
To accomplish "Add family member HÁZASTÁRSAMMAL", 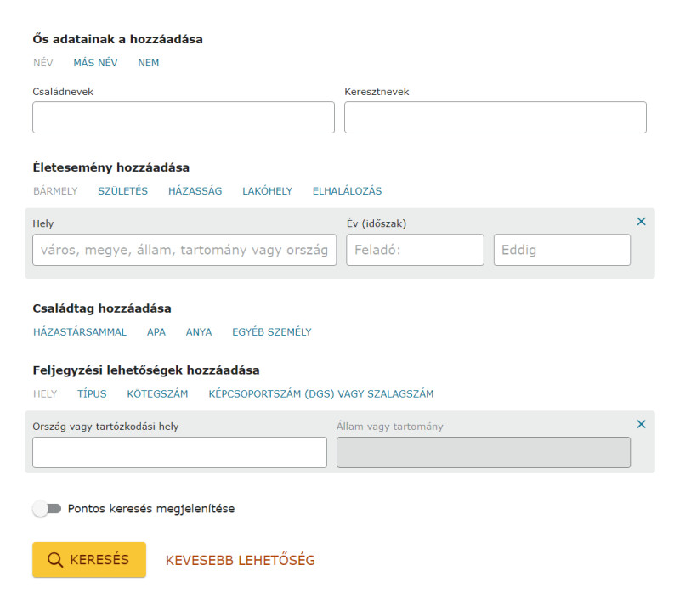I will pos(80,332).
